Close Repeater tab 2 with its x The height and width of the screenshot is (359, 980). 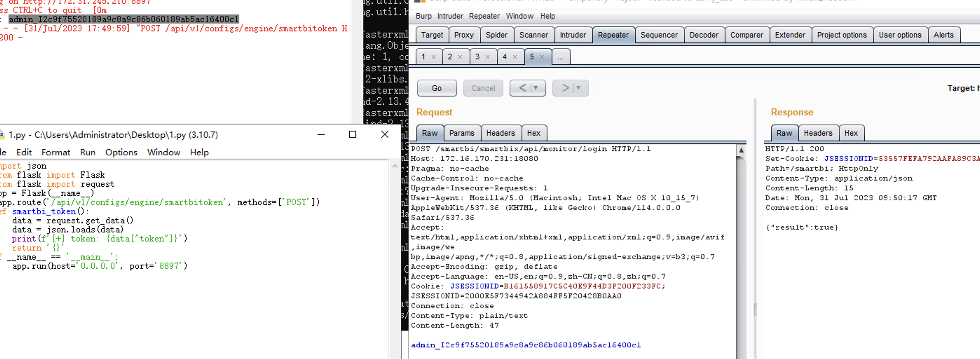click(460, 57)
